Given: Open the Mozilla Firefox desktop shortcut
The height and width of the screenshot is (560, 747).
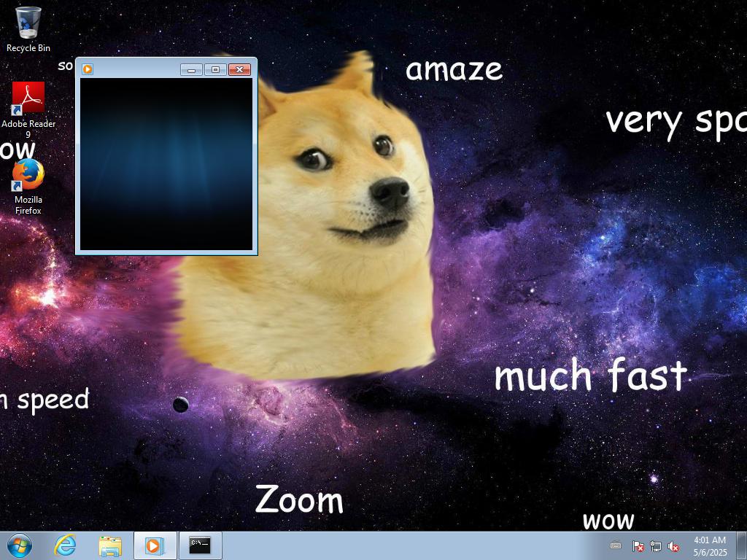Looking at the screenshot, I should click(x=28, y=187).
